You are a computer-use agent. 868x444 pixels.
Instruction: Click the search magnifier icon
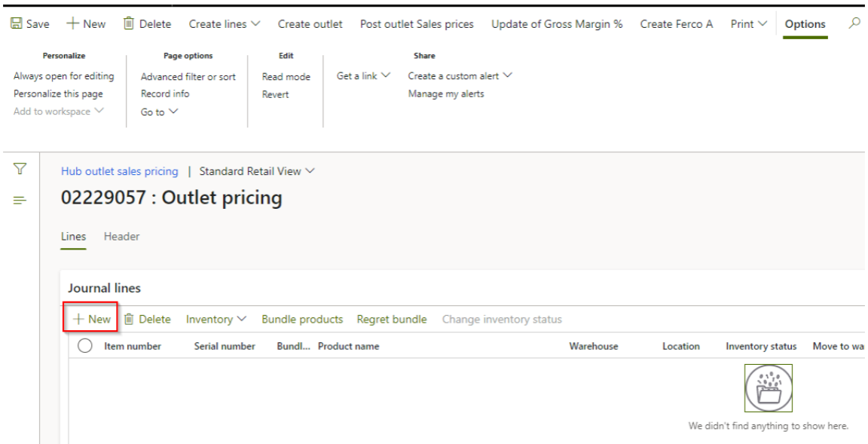coord(854,24)
